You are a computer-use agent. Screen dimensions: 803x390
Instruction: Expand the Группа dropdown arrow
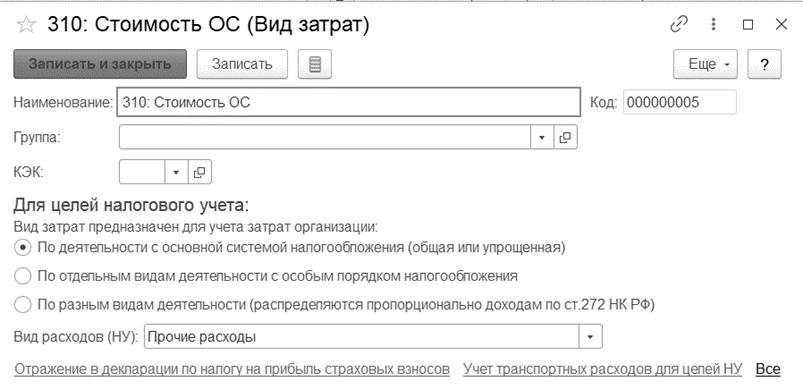[x=542, y=137]
